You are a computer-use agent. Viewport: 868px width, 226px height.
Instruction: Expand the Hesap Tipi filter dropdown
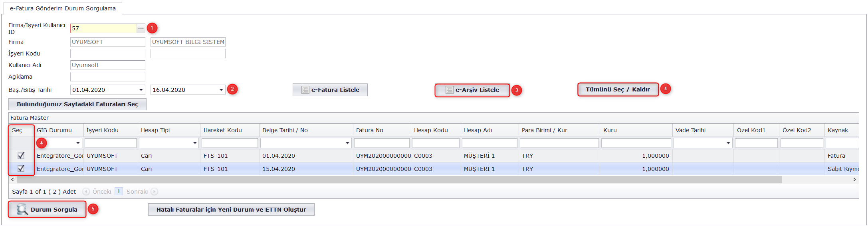(x=195, y=143)
